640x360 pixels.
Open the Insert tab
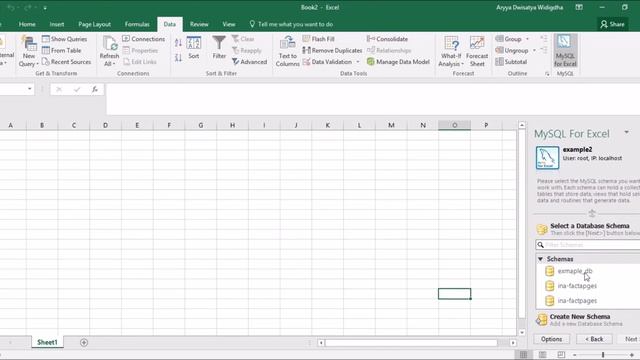[x=57, y=24]
